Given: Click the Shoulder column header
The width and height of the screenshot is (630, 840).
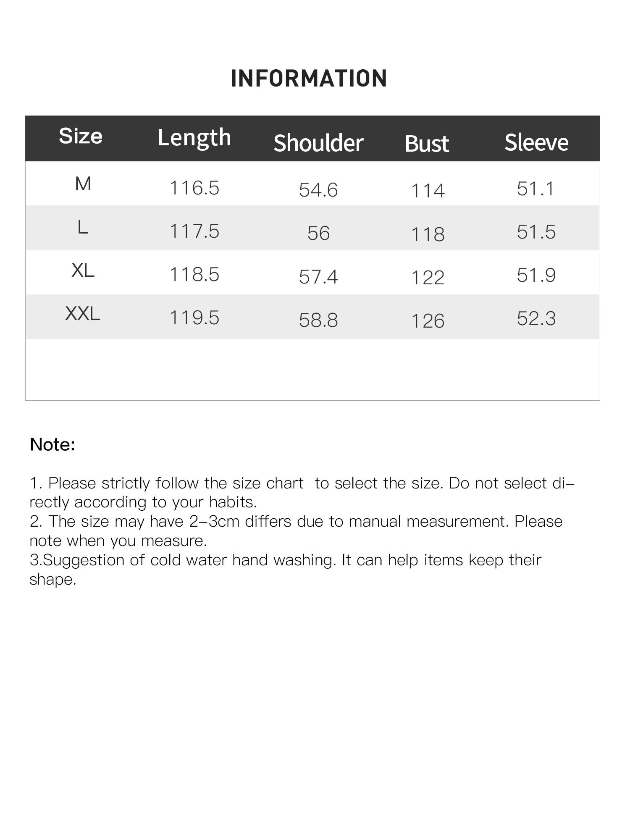Looking at the screenshot, I should click(318, 143).
